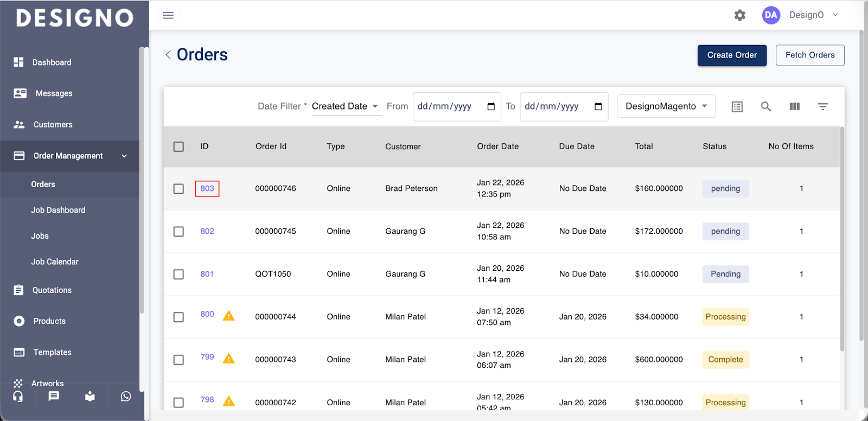Screen dimensions: 868x421
Task: Click warning triangle on order 800
Action: pos(229,316)
